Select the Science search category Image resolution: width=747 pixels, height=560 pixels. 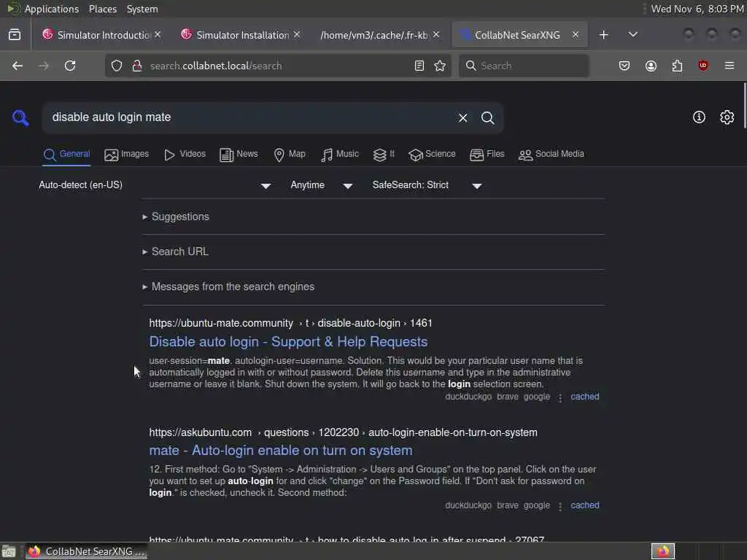[x=432, y=155]
